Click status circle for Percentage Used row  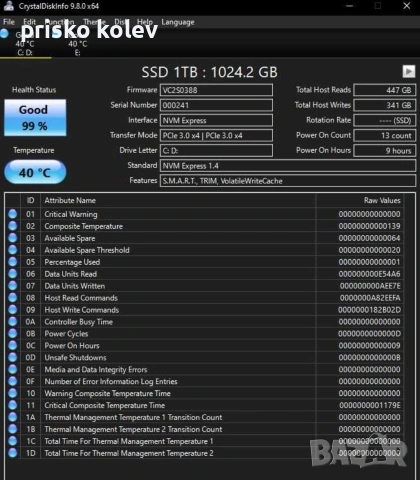[13, 262]
